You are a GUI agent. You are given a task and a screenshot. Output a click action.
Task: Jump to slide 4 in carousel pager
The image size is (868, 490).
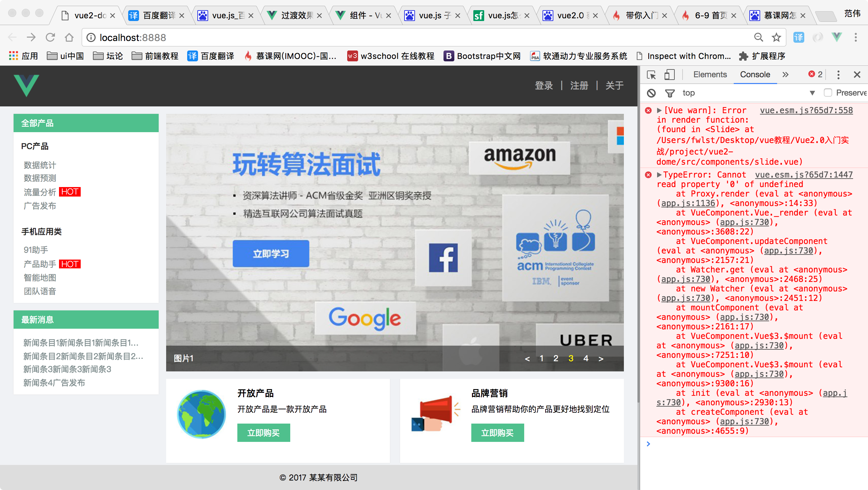pos(586,359)
